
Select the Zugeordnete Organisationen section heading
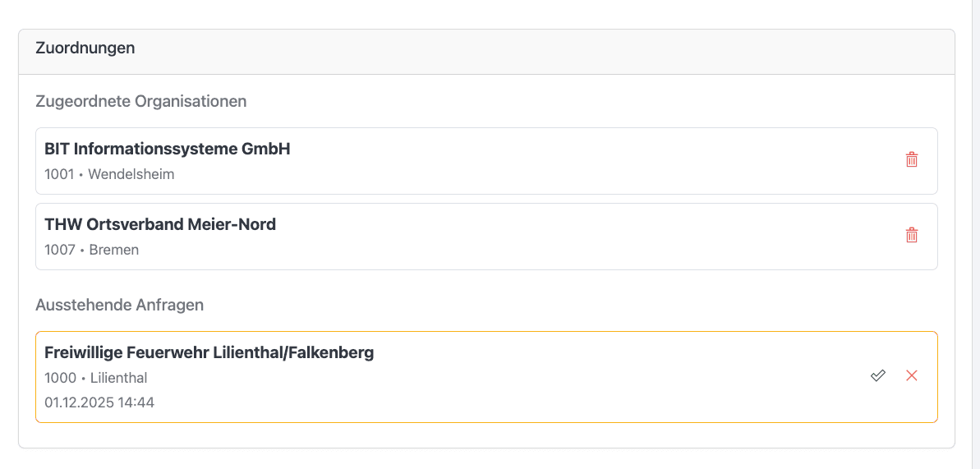[141, 101]
